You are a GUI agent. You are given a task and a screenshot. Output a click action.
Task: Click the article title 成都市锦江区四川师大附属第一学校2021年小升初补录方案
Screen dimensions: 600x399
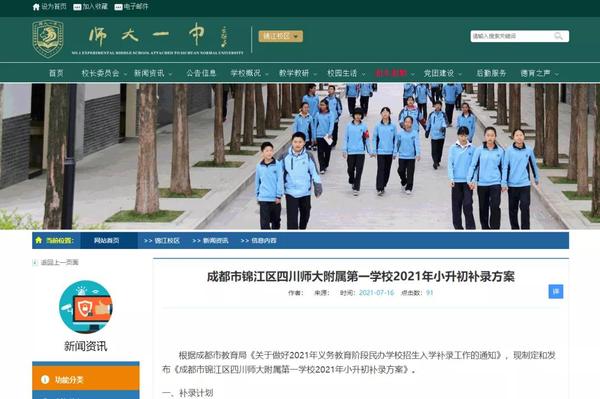(361, 276)
